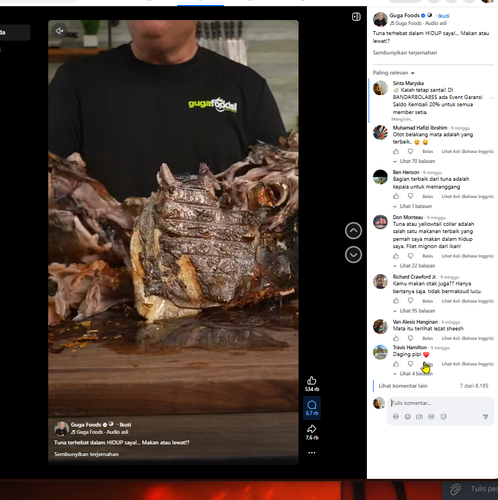Love-react to Ben Henson's comment
498x500 pixels.
tap(410, 196)
